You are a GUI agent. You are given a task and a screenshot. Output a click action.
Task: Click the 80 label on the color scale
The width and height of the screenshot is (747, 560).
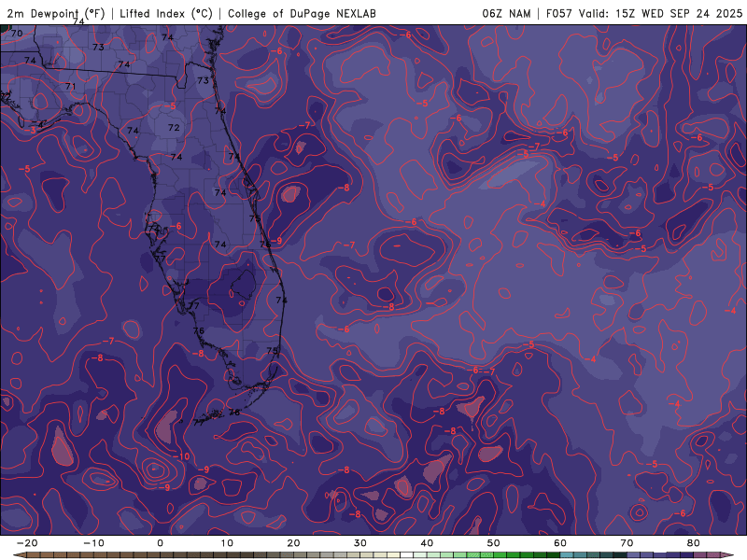click(694, 543)
